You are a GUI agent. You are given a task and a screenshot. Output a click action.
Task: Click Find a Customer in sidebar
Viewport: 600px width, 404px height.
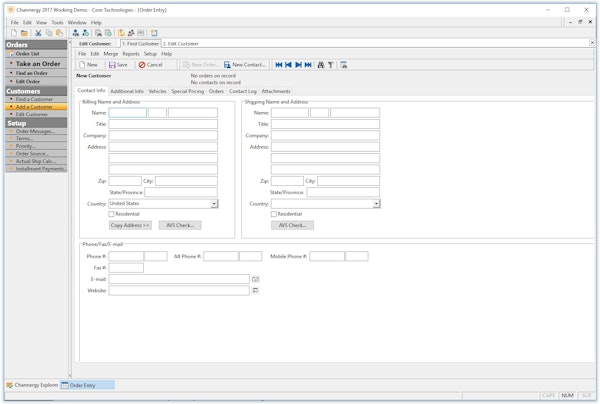(x=36, y=99)
